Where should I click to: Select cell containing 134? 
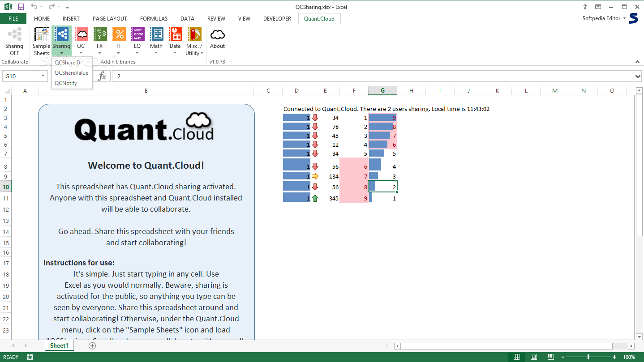click(325, 176)
